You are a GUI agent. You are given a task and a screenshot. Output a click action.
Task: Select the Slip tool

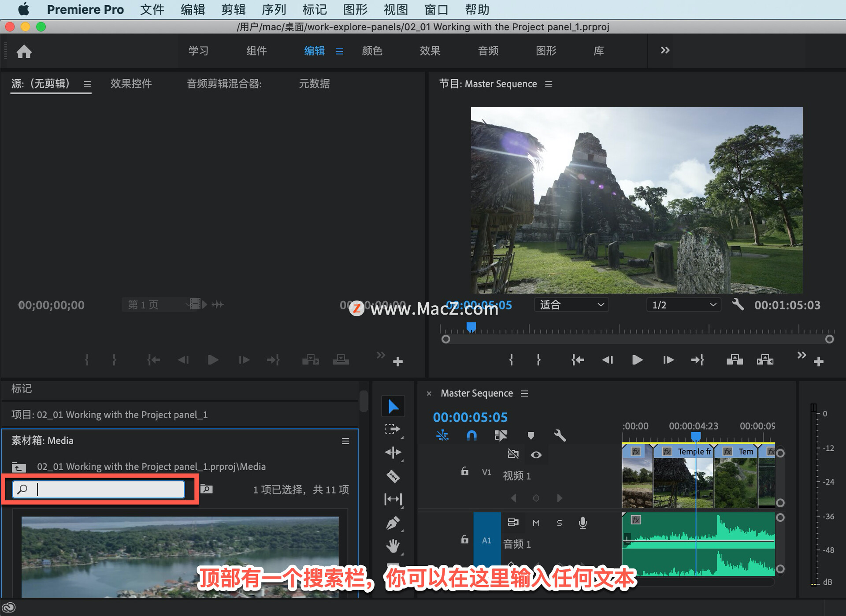point(393,499)
